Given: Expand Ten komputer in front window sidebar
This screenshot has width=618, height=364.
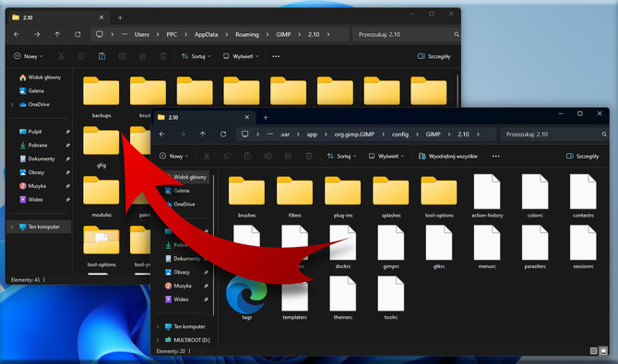Looking at the screenshot, I should coord(158,326).
